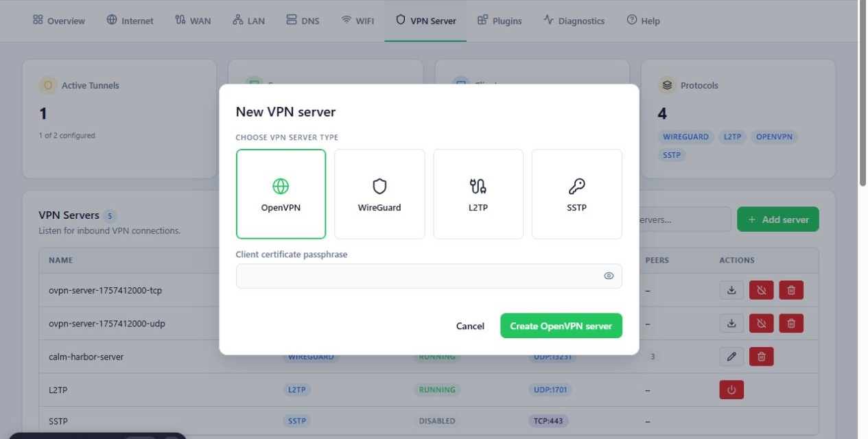The image size is (868, 439).
Task: Select the OpenVPN server type card
Action: click(x=281, y=193)
